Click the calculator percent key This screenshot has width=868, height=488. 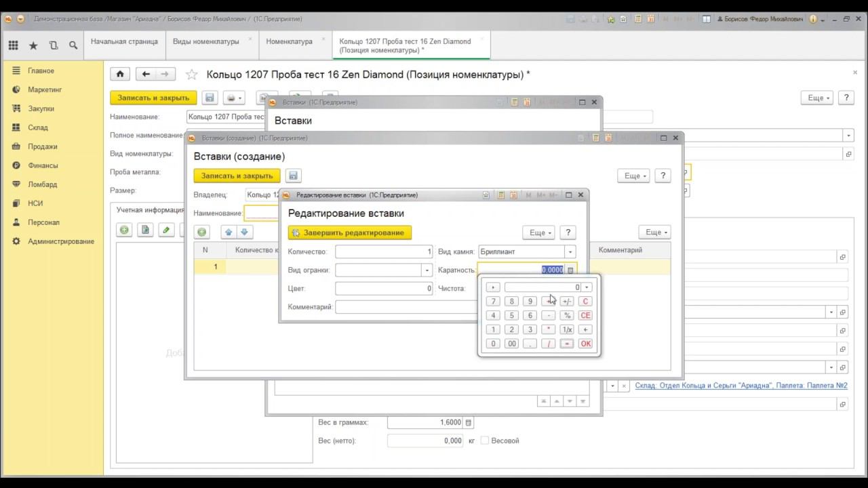point(568,315)
